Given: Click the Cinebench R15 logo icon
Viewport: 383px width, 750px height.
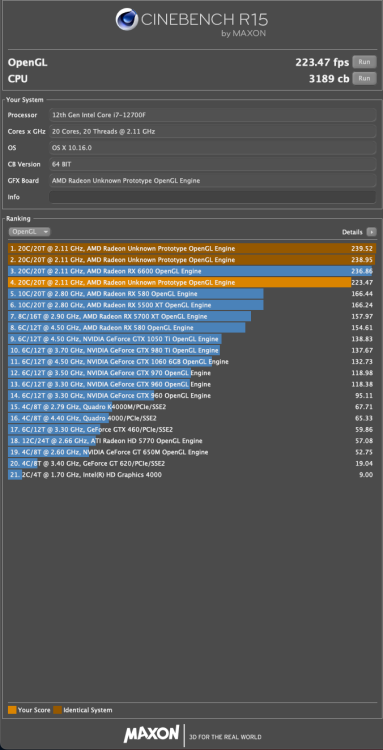Looking at the screenshot, I should tap(127, 20).
